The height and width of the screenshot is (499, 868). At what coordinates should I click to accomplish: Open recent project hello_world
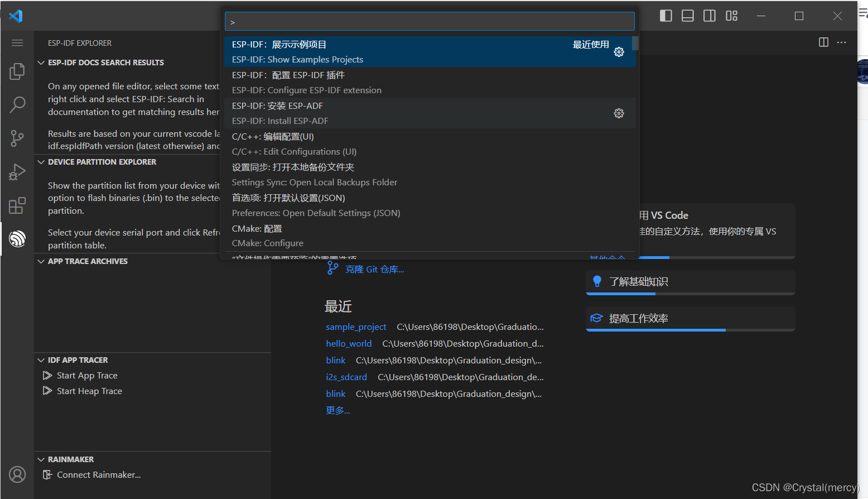[349, 343]
